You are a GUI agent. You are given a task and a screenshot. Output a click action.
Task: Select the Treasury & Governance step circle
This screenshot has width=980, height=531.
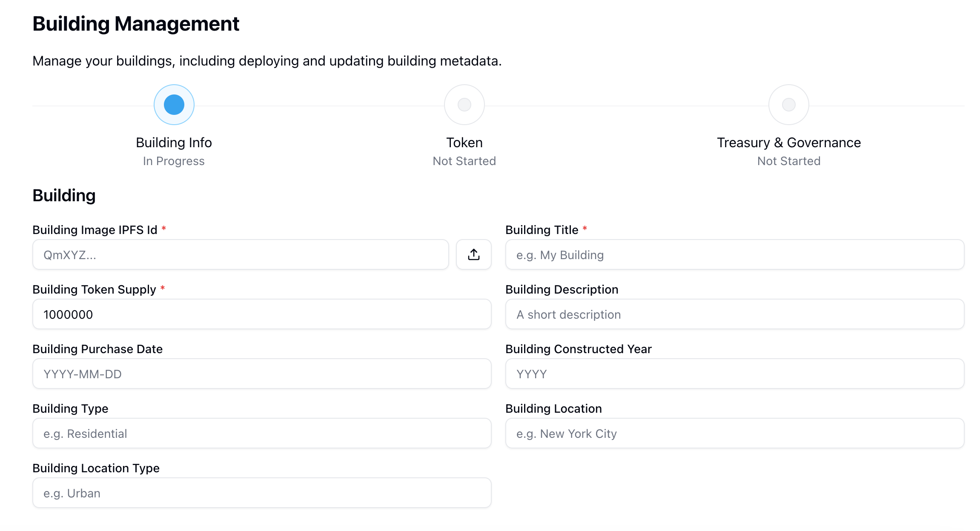click(x=788, y=105)
